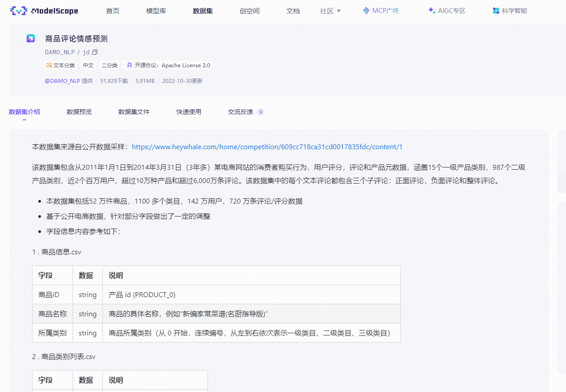Click the 科学智能 icon in the navbar
Screen dimensions: 566x392
pos(496,10)
